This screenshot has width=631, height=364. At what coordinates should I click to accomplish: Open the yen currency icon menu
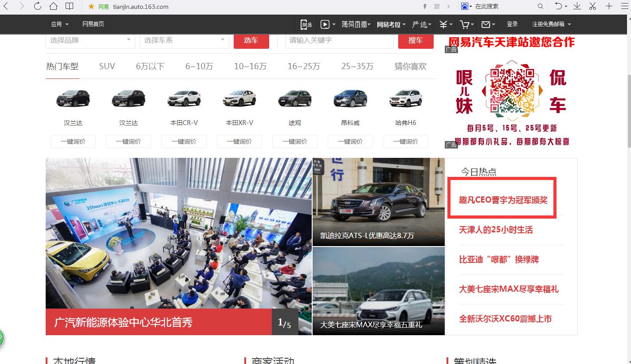click(x=446, y=24)
